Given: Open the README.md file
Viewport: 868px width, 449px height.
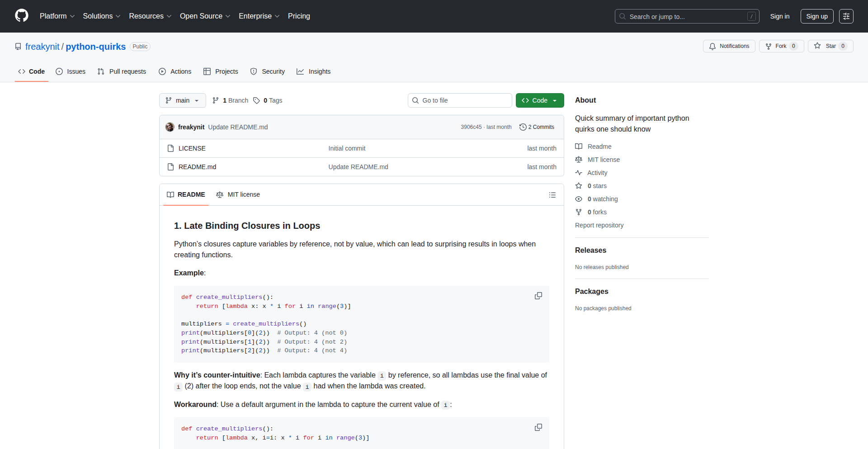Looking at the screenshot, I should click(197, 167).
